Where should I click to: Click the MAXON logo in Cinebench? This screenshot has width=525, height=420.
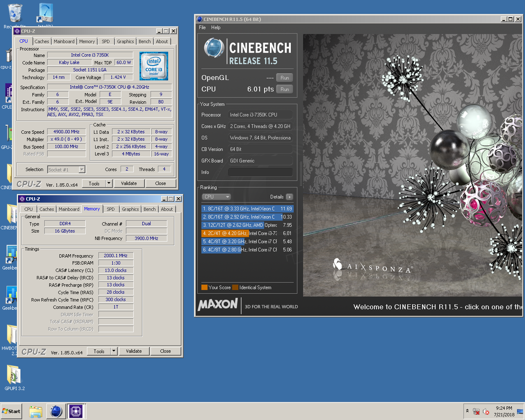218,304
